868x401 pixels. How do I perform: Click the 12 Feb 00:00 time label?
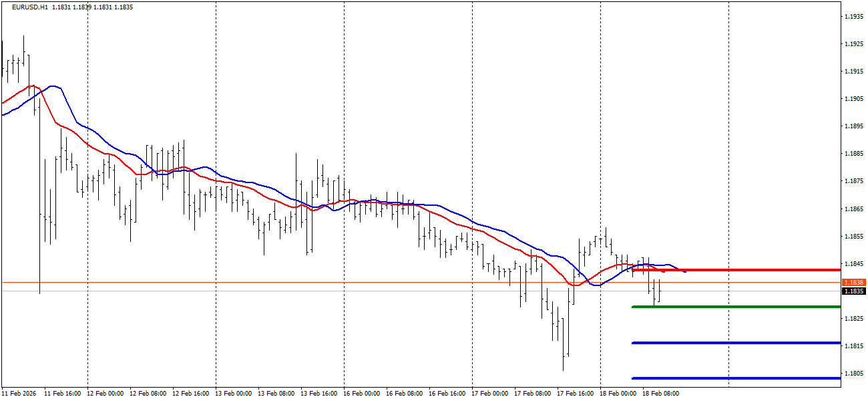105,394
